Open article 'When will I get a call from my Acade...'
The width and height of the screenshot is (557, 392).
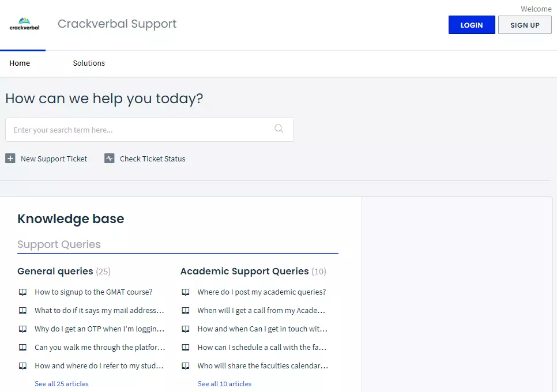pos(261,310)
